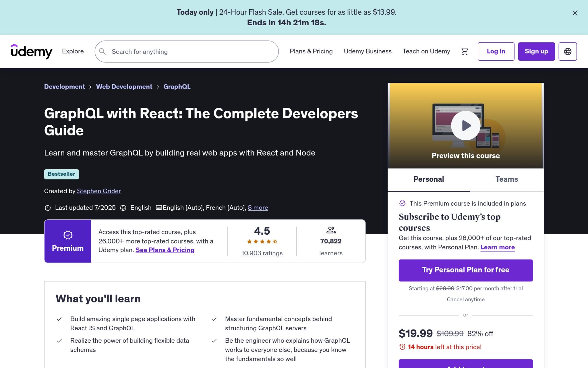
Task: Click checkmark beside 'Build amazing single page applications'
Action: (59, 319)
